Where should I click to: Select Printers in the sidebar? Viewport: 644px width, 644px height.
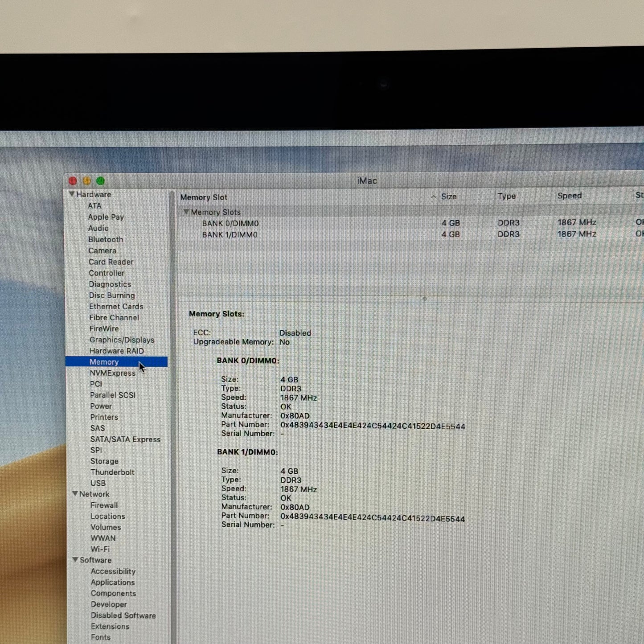[x=104, y=417]
